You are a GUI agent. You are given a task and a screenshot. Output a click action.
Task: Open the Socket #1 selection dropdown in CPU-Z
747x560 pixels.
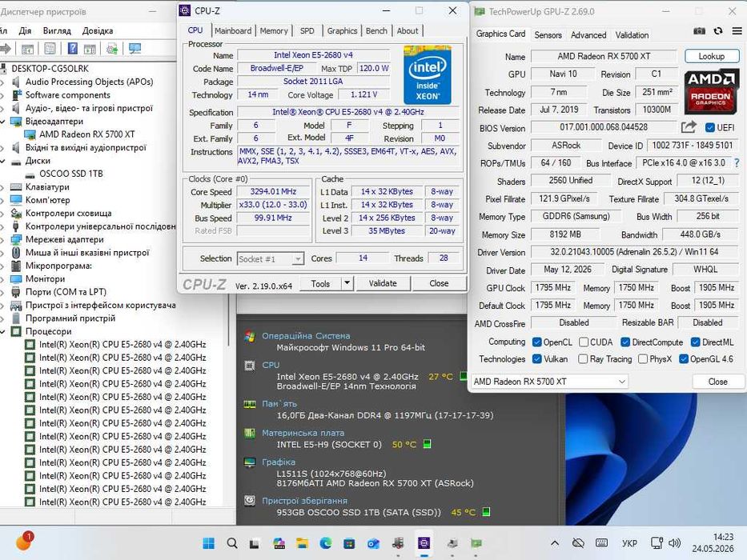[x=270, y=259]
